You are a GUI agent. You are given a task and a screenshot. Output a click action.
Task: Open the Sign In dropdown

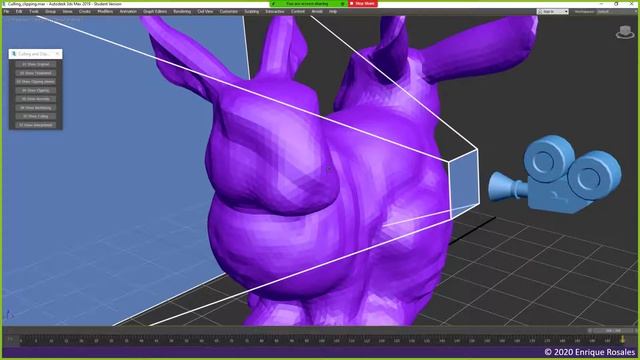(x=553, y=11)
